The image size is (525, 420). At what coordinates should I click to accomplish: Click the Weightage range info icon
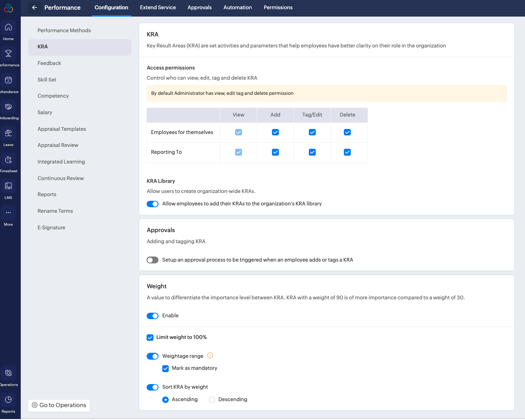coord(210,356)
